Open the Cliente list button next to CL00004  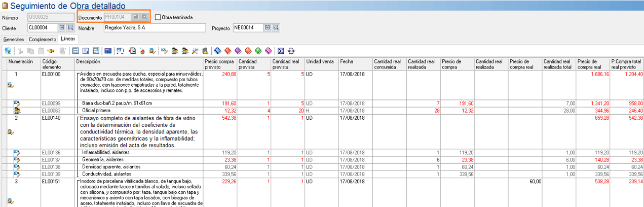point(62,27)
